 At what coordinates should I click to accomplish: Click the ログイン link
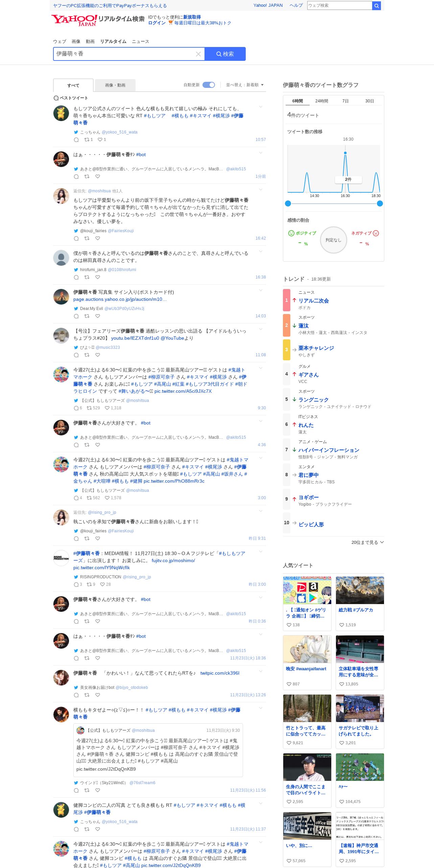click(157, 23)
